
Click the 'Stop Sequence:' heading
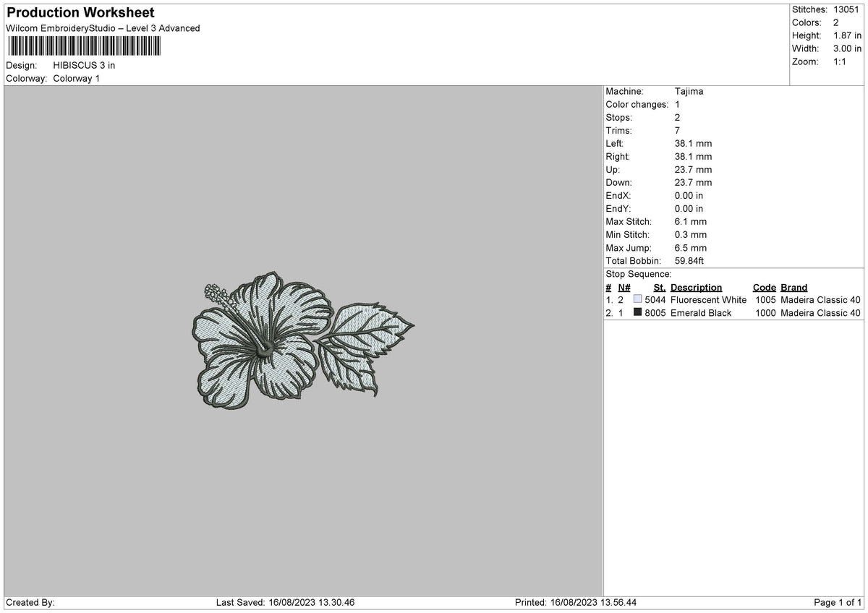[x=639, y=274]
